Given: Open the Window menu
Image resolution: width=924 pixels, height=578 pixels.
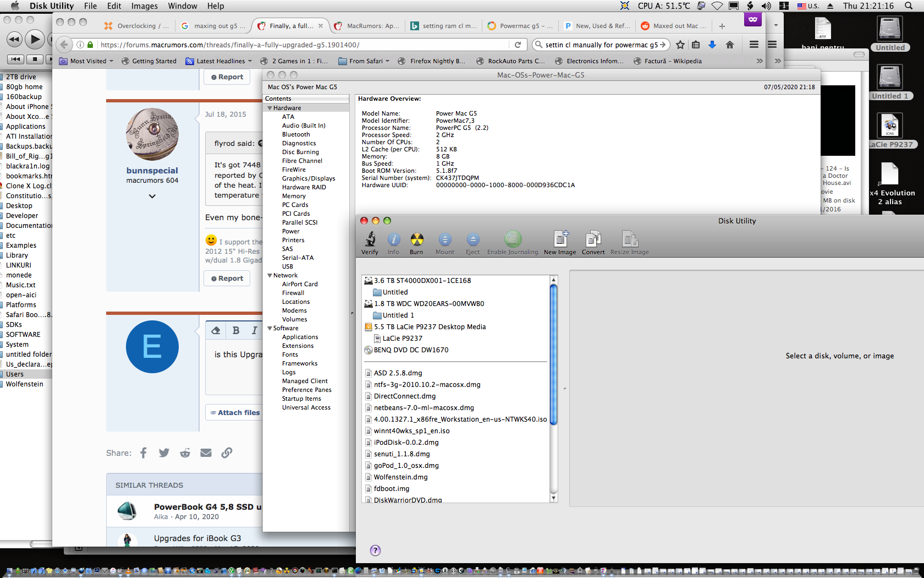Looking at the screenshot, I should click(183, 6).
